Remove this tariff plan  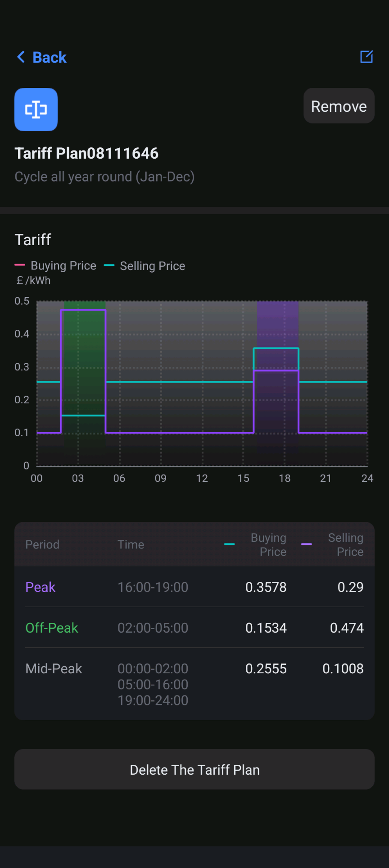tap(339, 106)
